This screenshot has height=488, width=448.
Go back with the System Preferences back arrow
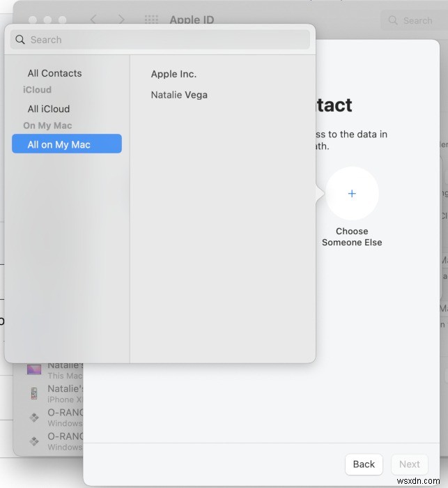coord(93,20)
